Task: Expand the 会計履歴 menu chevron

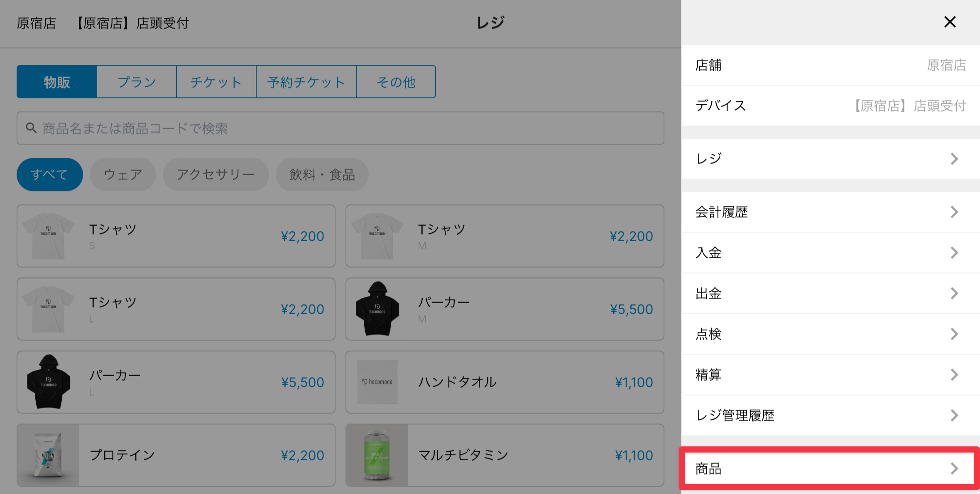Action: pyautogui.click(x=954, y=212)
